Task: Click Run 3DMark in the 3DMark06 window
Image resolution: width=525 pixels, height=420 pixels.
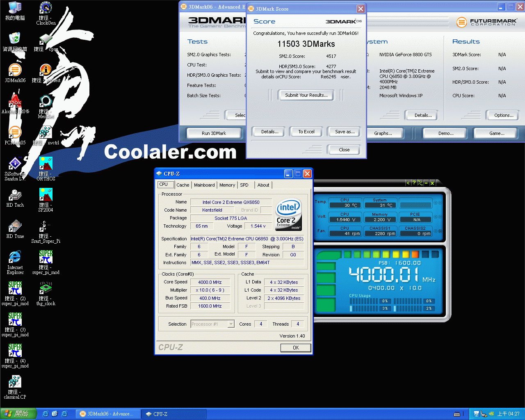Action: [x=214, y=133]
